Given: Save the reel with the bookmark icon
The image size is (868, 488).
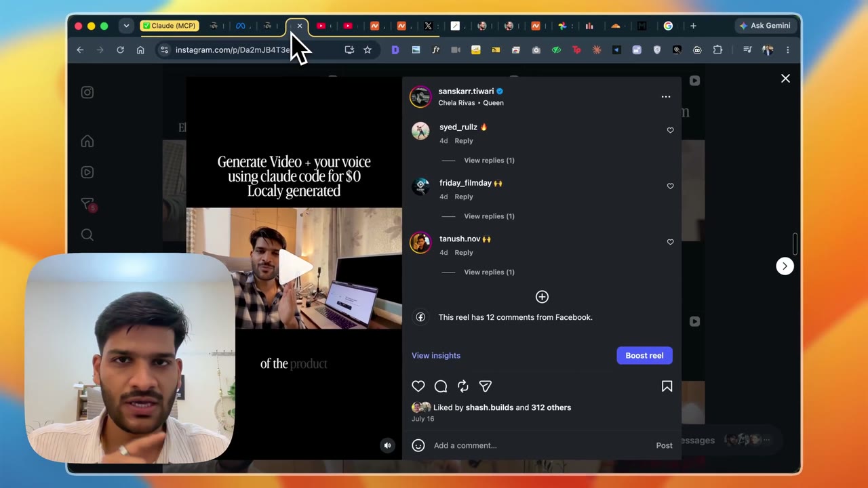Looking at the screenshot, I should click(x=667, y=386).
